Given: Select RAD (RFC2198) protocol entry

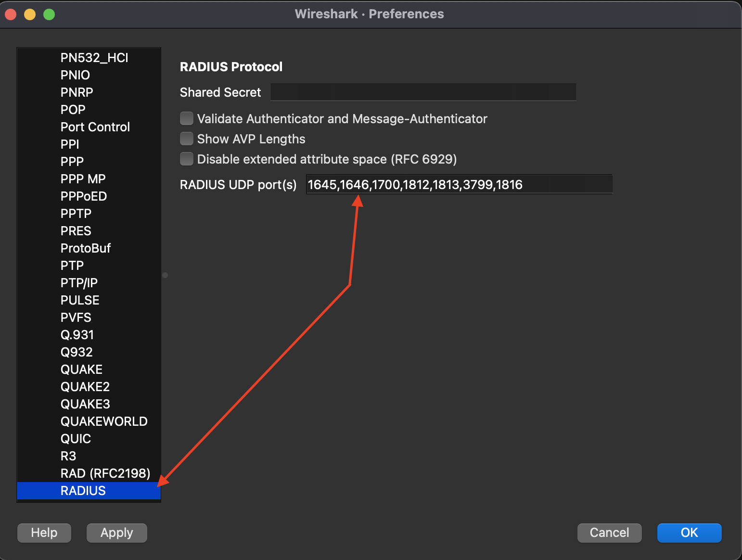Looking at the screenshot, I should coord(105,473).
